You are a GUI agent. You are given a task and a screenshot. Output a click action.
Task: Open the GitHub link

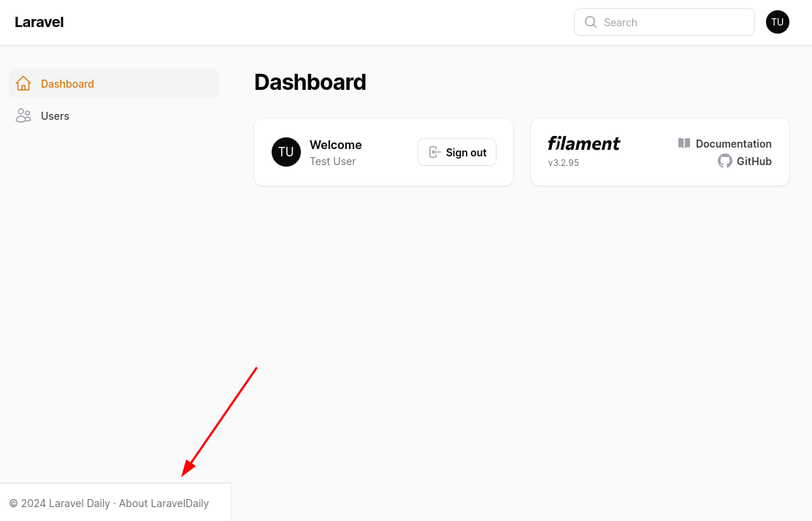click(745, 161)
